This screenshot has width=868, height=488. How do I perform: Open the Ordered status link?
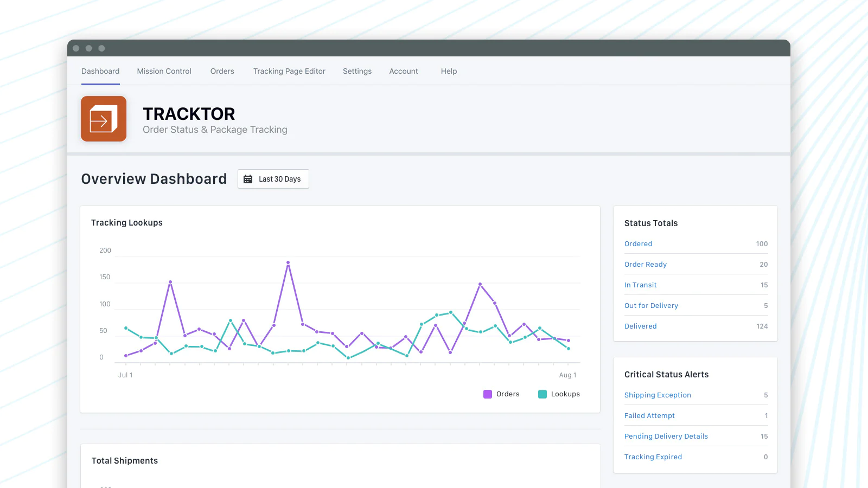pos(638,244)
